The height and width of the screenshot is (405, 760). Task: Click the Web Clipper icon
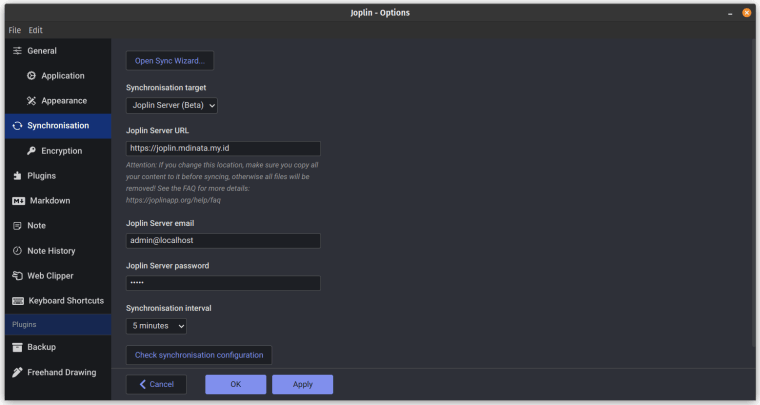pyautogui.click(x=17, y=276)
